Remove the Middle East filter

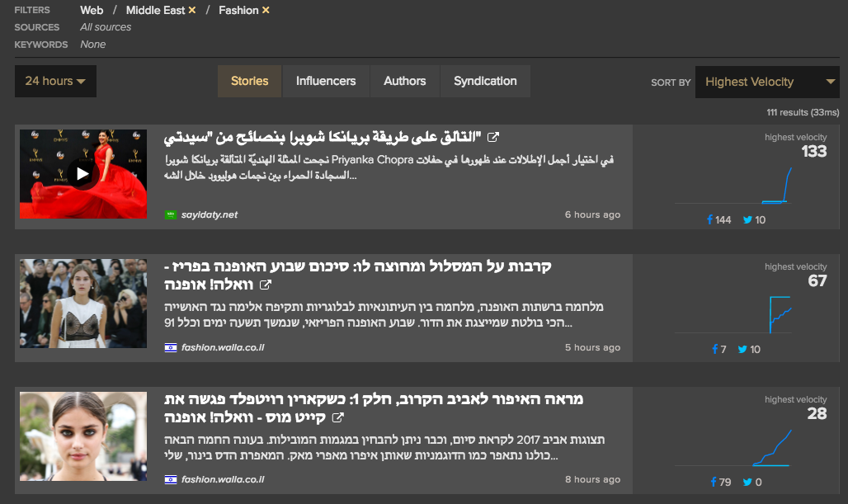tap(192, 11)
